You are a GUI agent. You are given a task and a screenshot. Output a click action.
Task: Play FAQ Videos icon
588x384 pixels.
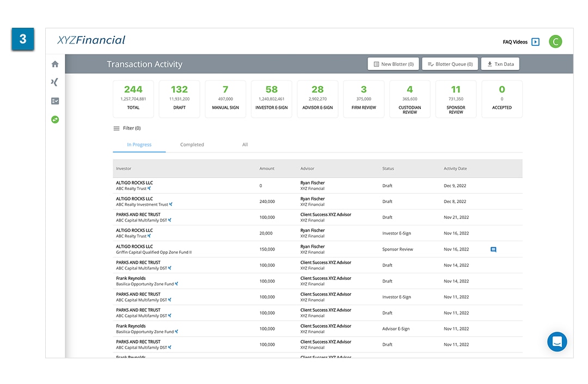click(535, 42)
